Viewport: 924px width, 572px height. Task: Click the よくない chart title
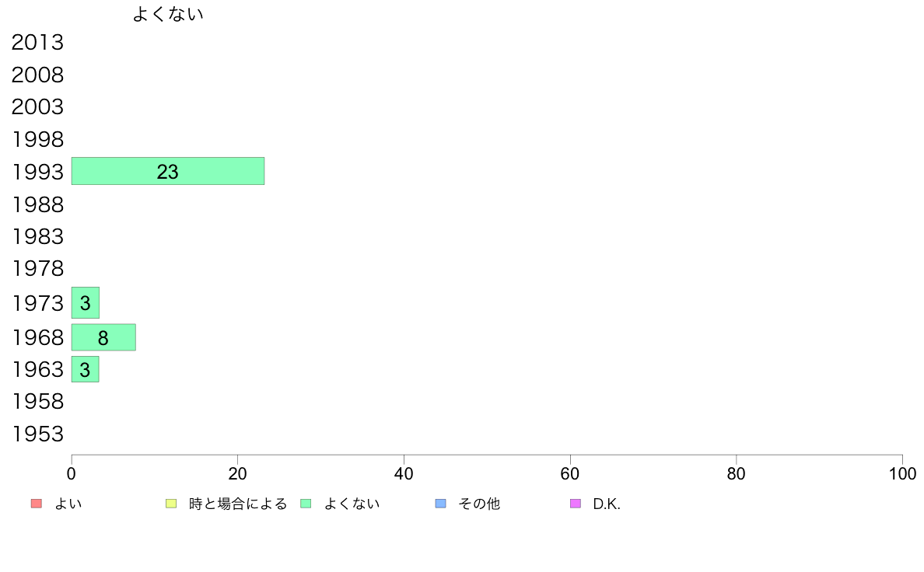pyautogui.click(x=168, y=14)
